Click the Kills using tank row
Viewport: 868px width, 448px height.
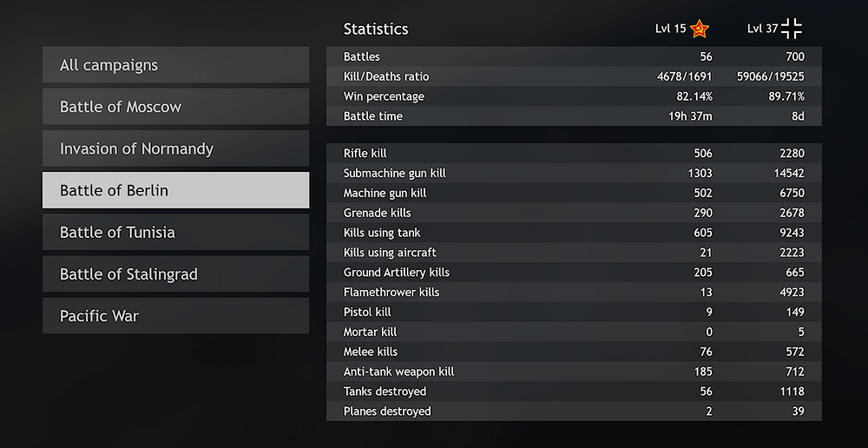[x=573, y=233]
